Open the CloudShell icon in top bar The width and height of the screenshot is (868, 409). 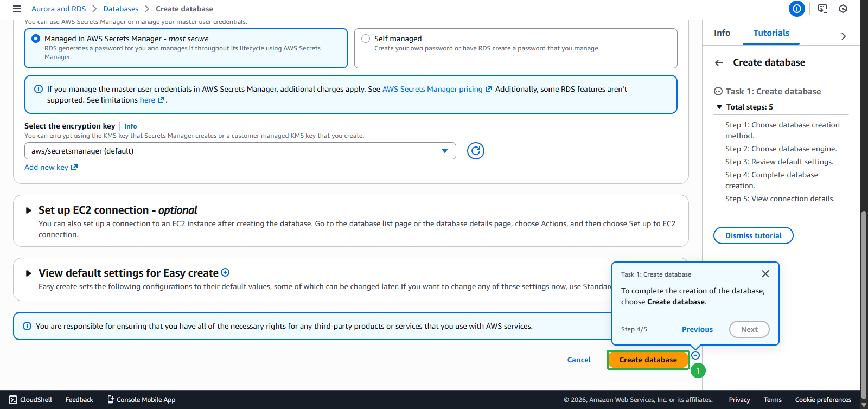822,9
